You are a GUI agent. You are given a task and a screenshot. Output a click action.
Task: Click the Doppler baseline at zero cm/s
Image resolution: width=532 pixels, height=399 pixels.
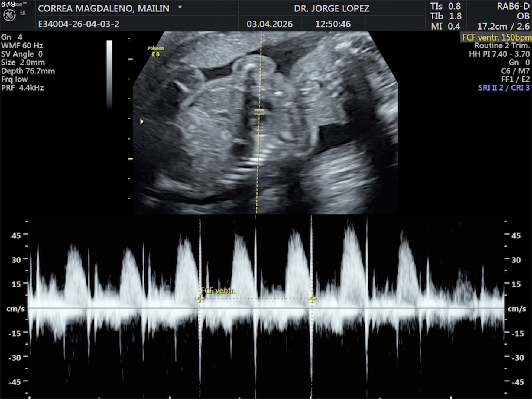pos(266,308)
